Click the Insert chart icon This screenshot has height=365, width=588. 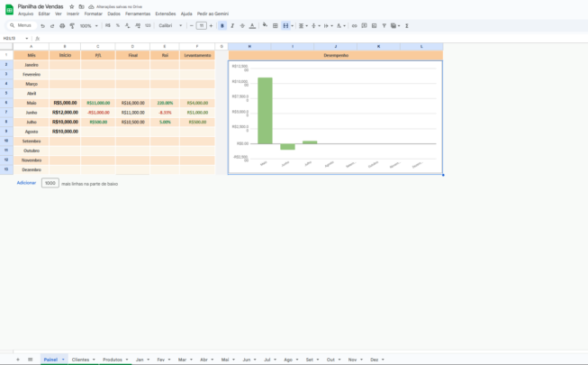coord(372,25)
